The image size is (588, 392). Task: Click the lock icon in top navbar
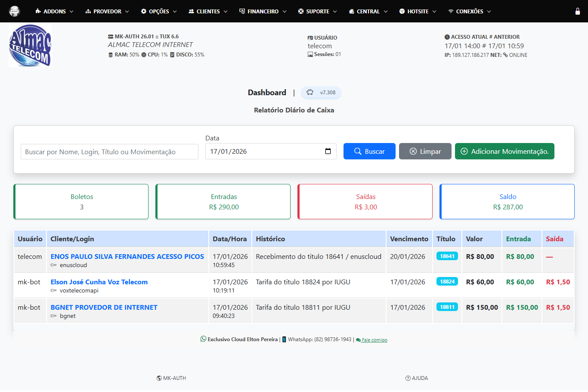577,11
